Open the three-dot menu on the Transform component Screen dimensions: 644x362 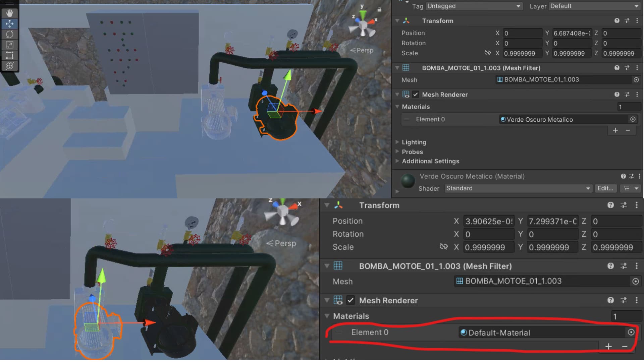(637, 20)
